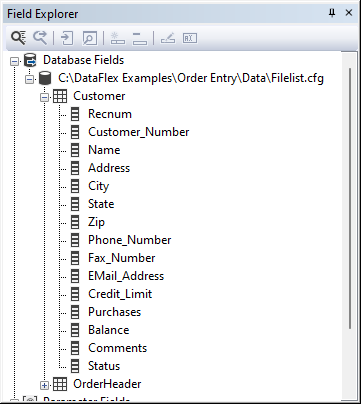Select the Customer table label
This screenshot has width=361, height=404.
pos(99,96)
